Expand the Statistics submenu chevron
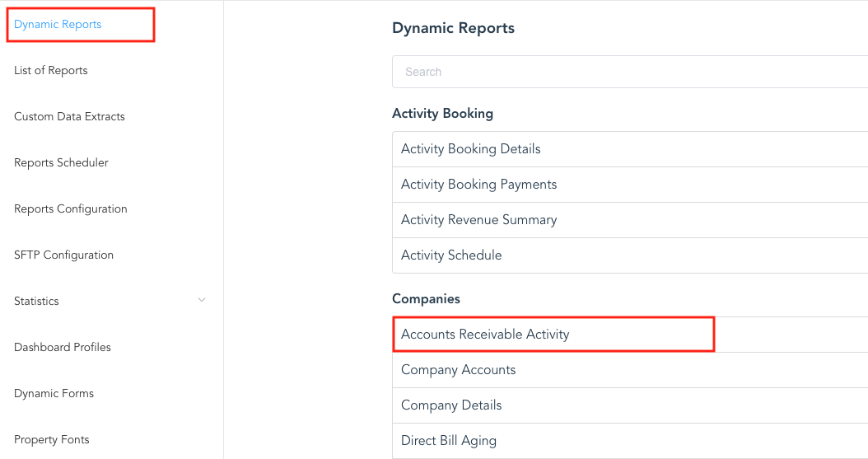868x459 pixels. 202,301
